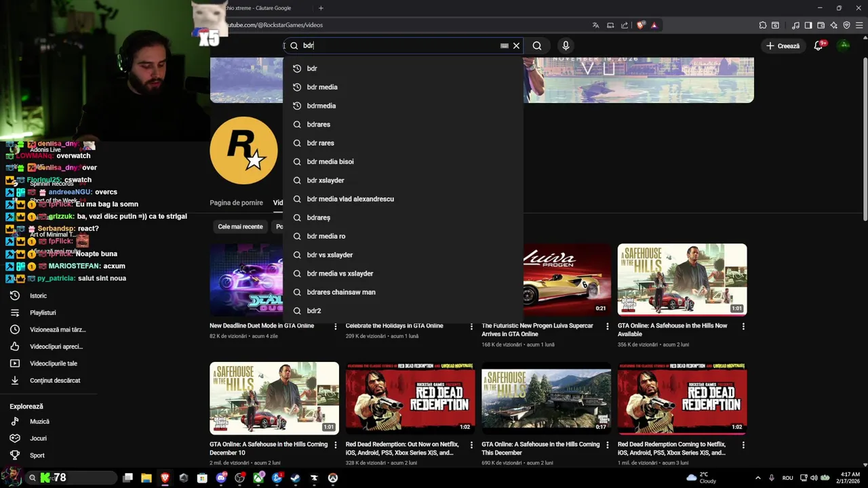Choose 'bdr media vs xslayder' suggestion
Screen dimensions: 868x488
(403, 273)
